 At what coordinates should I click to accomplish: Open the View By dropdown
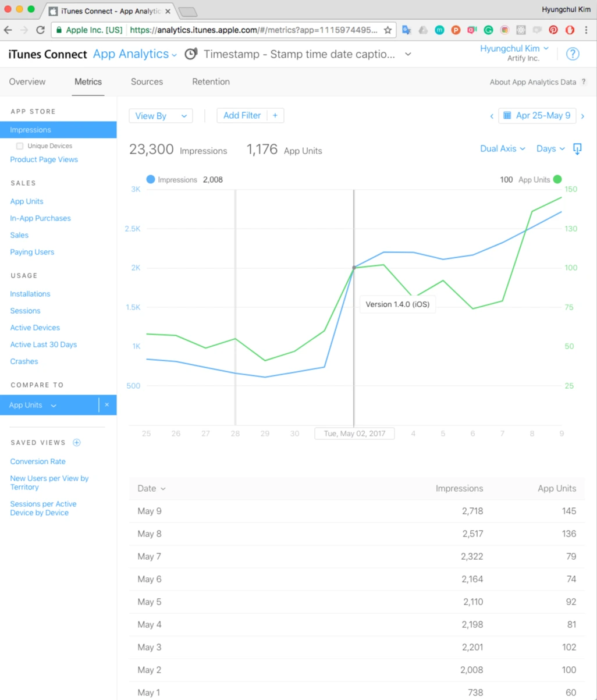161,116
